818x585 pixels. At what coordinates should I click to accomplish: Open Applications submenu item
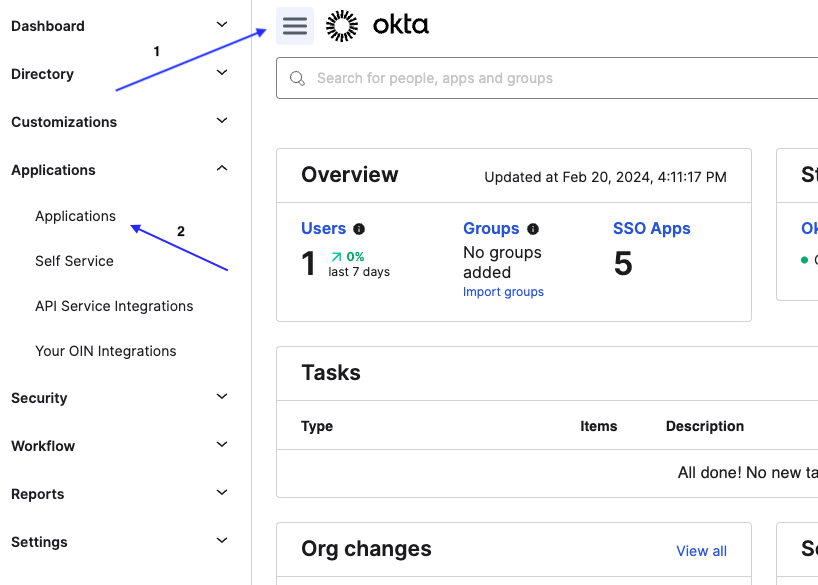click(75, 216)
